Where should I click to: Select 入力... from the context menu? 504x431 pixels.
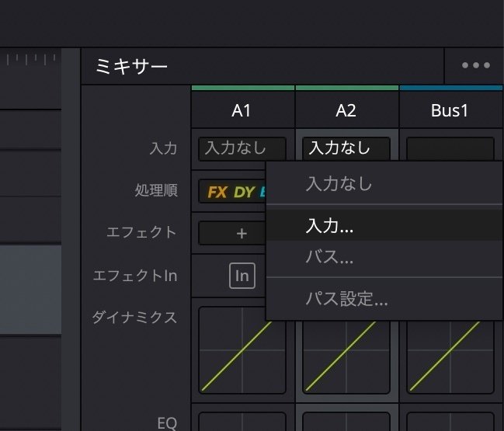329,225
